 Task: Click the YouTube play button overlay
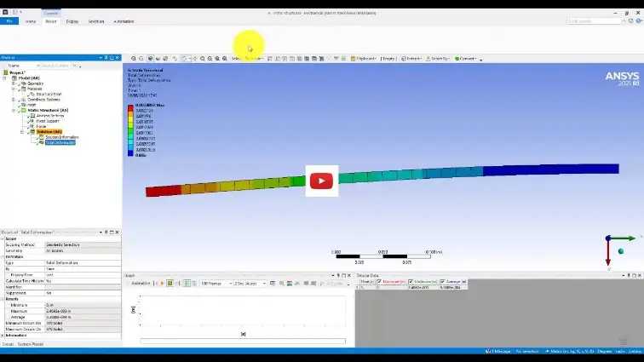coord(321,181)
